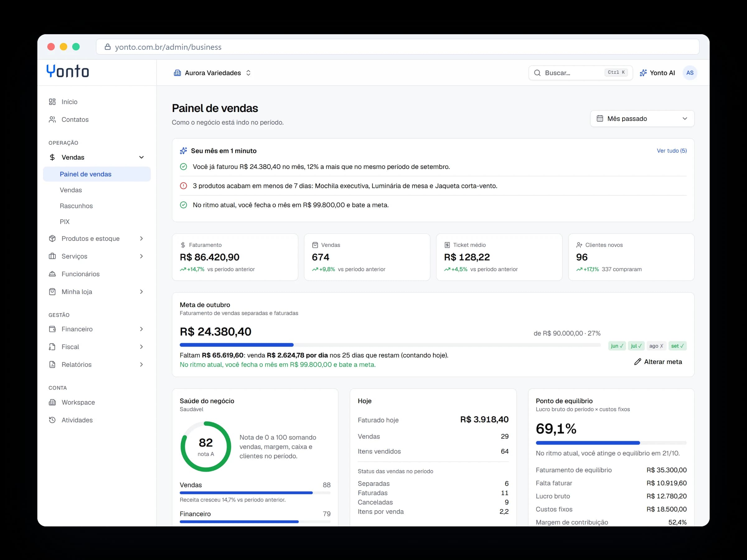This screenshot has width=747, height=560.
Task: Expand the Relatórios chevron
Action: click(x=142, y=365)
